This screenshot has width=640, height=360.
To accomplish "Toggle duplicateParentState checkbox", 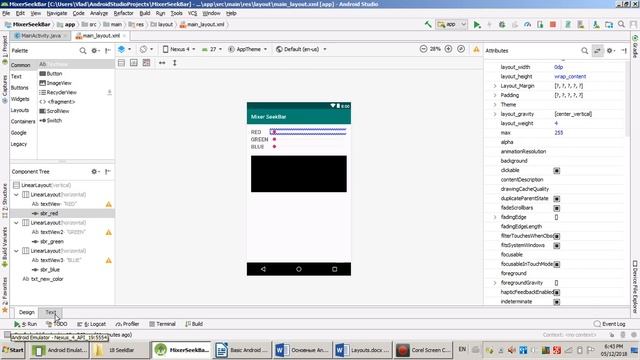I will pos(556,199).
